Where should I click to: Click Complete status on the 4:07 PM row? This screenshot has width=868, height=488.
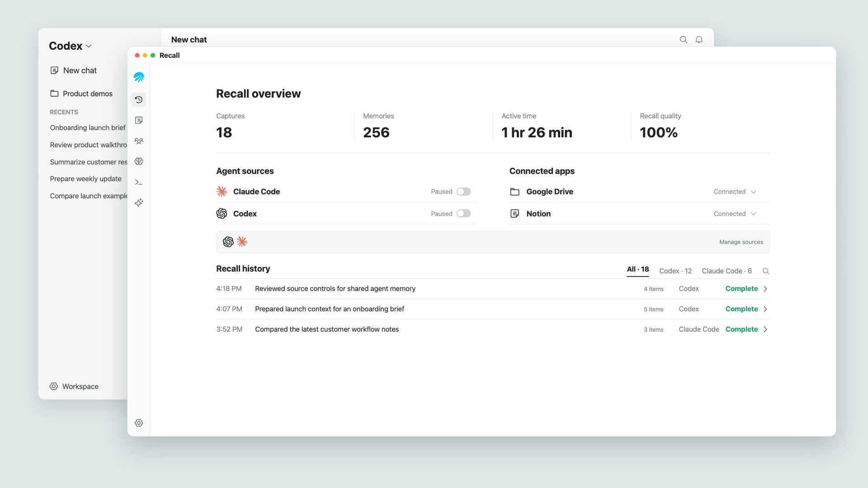(x=741, y=309)
